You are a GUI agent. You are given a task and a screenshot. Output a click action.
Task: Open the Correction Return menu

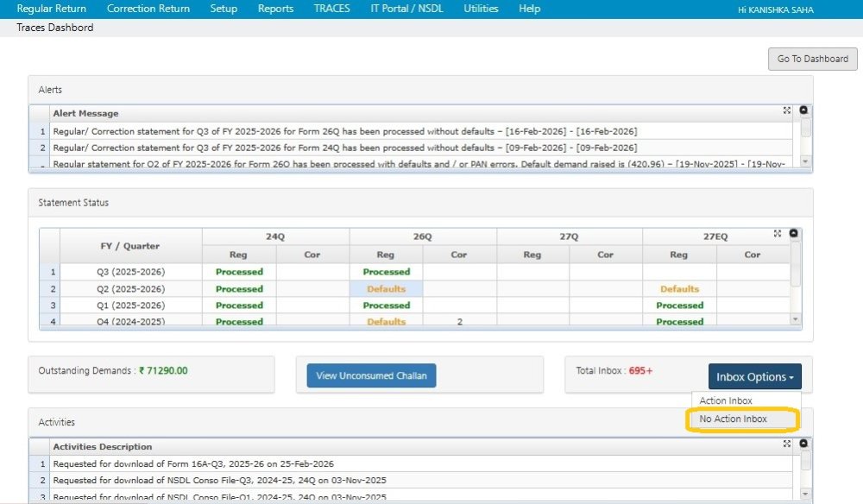[x=148, y=9]
